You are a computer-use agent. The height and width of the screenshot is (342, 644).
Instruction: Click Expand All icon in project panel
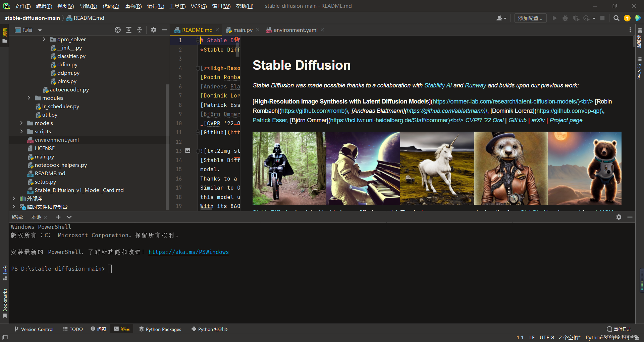(129, 30)
